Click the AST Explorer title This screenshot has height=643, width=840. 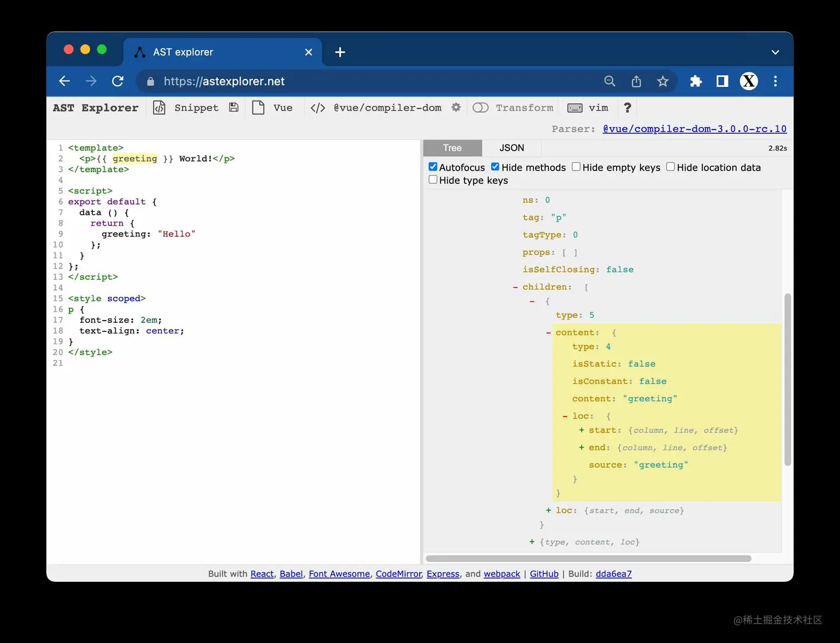click(96, 108)
